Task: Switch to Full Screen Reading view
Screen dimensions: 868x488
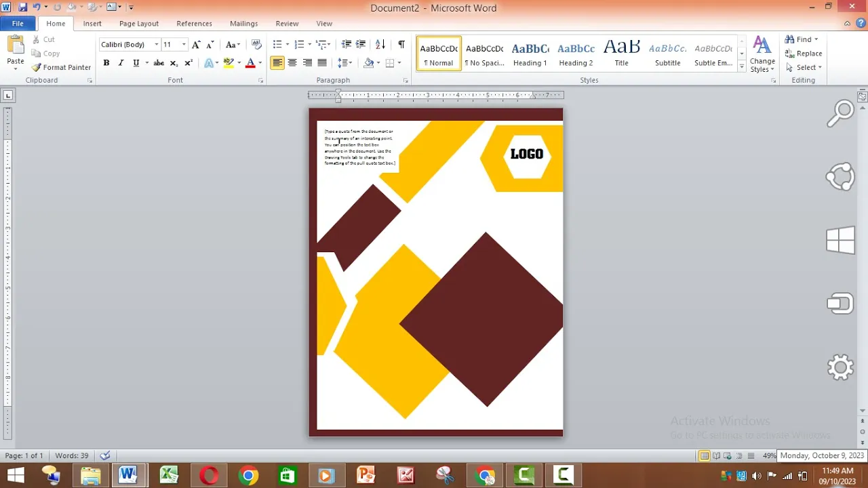Action: click(716, 456)
